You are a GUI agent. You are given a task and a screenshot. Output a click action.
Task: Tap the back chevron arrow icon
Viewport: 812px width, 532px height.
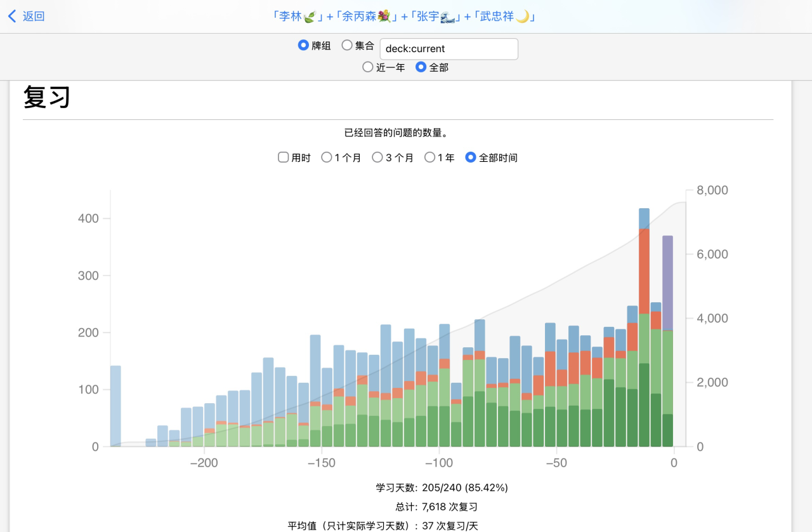12,17
